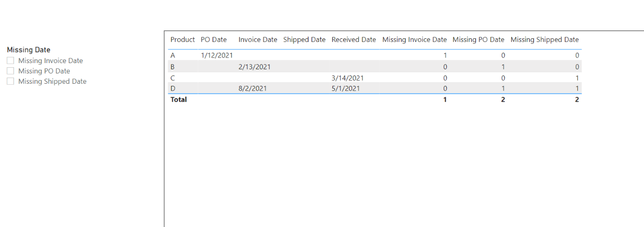Click the PO Date cell 1/12/2021
The image size is (644, 227).
click(217, 55)
